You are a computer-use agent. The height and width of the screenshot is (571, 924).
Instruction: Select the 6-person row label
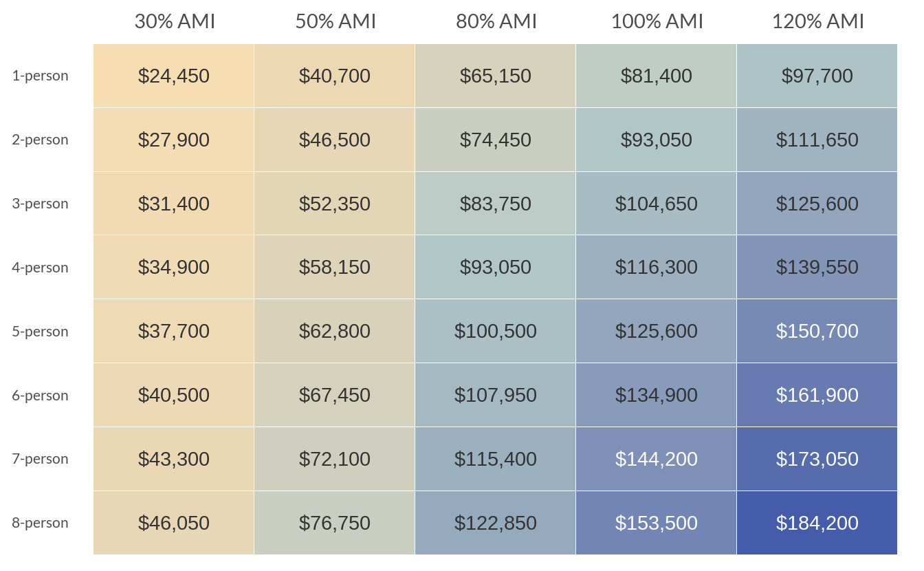point(40,396)
